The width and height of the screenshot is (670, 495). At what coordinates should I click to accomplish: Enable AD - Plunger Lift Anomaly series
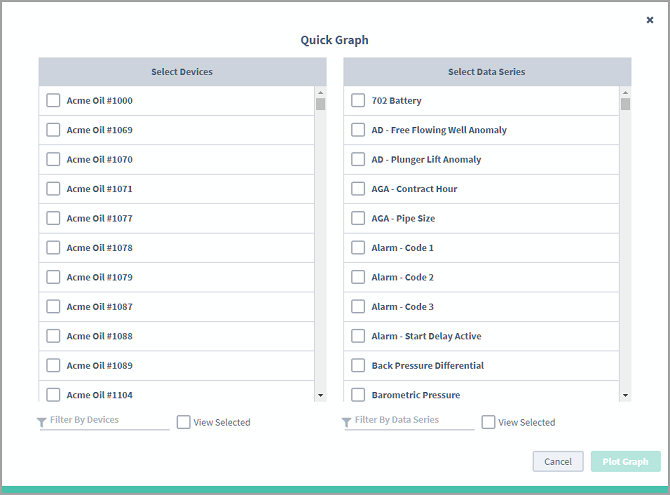[358, 159]
